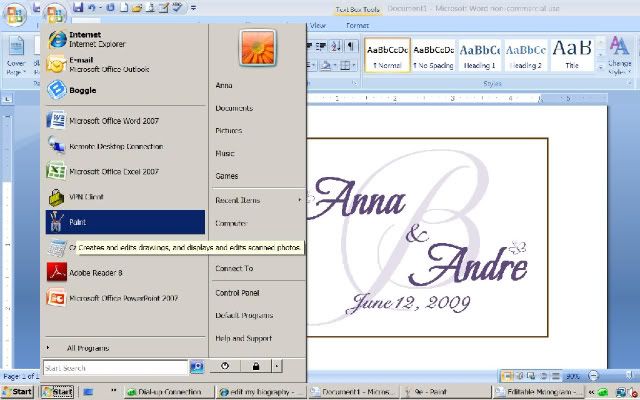Open Music from Start menu

pyautogui.click(x=224, y=153)
